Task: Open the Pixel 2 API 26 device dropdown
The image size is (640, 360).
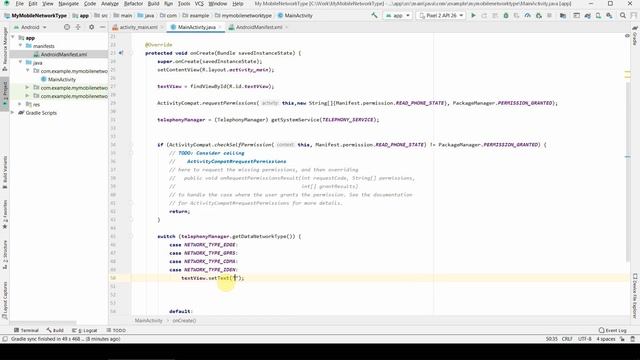Action: (x=441, y=16)
